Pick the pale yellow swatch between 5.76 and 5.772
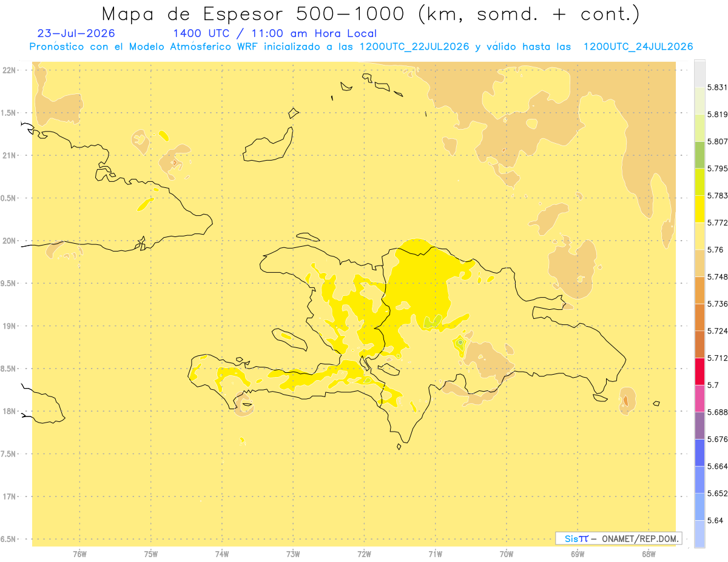Image resolution: width=728 pixels, height=562 pixels. (699, 236)
